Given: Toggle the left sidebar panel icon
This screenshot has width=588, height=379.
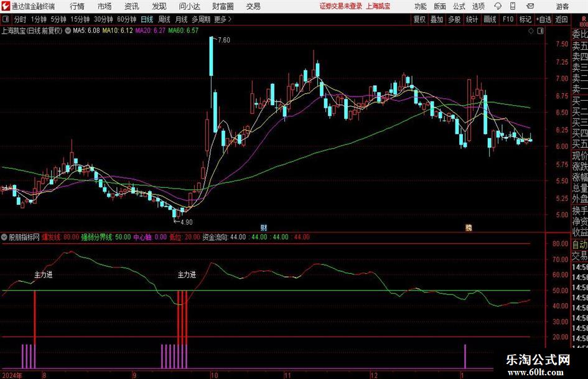Looking at the screenshot, I should pyautogui.click(x=6, y=19).
